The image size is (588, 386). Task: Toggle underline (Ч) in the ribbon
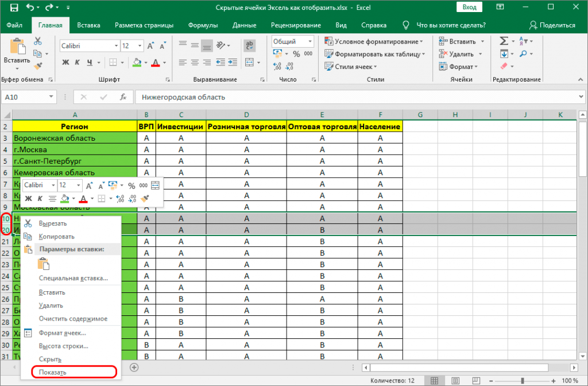coord(90,63)
